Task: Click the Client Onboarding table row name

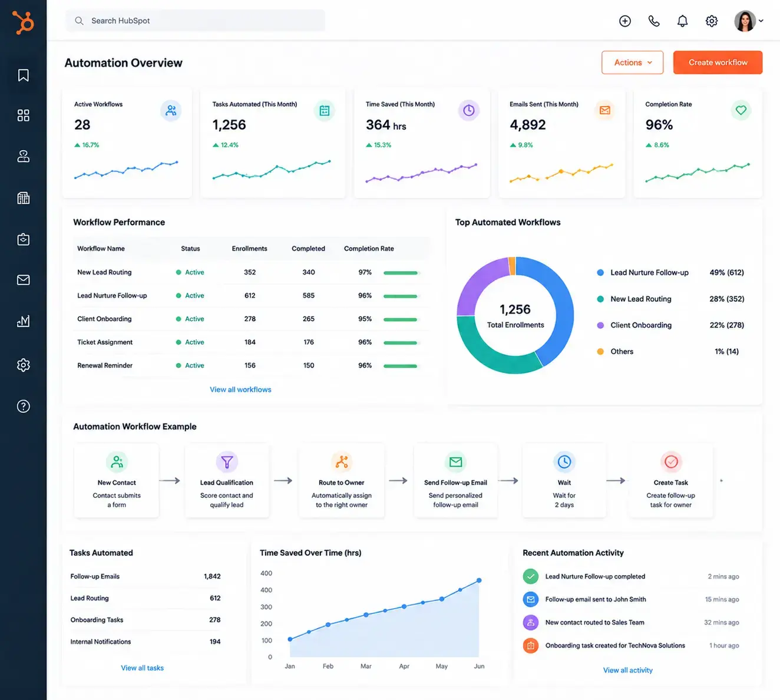Action: click(104, 319)
